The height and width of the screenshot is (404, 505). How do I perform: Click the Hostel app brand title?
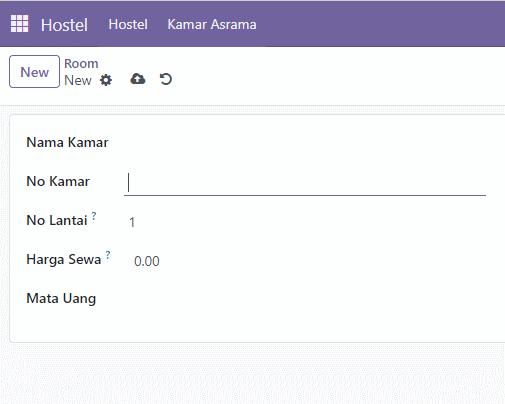point(64,25)
